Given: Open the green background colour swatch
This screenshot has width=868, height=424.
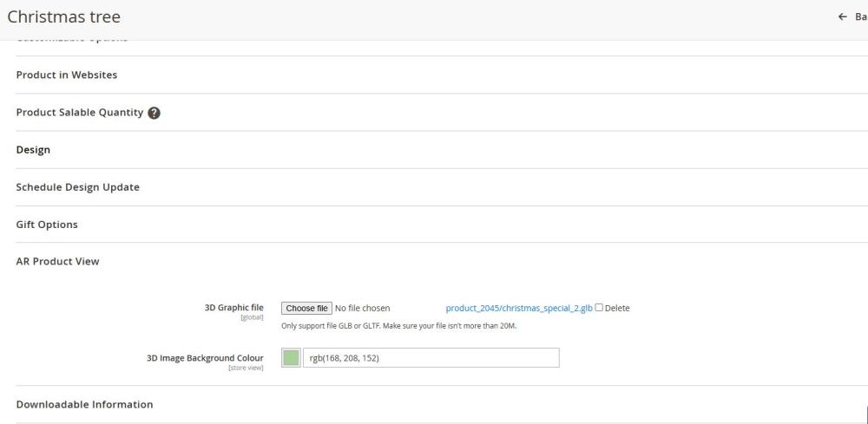Looking at the screenshot, I should click(291, 358).
